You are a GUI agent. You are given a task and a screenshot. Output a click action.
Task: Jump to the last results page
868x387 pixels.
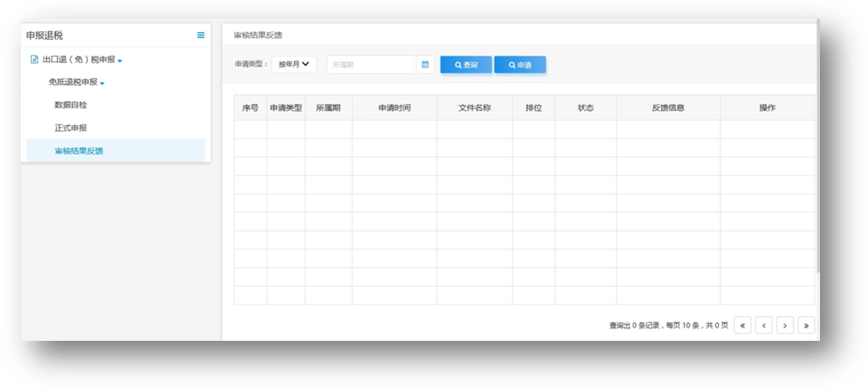806,326
